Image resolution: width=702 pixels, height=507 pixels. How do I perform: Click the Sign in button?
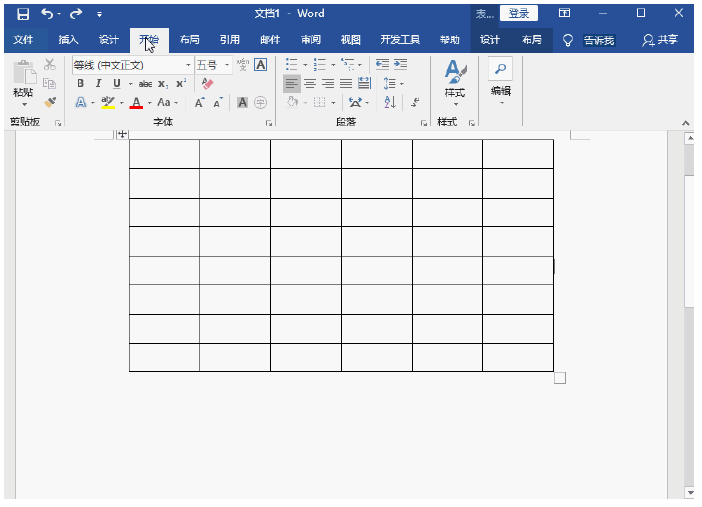pos(519,14)
